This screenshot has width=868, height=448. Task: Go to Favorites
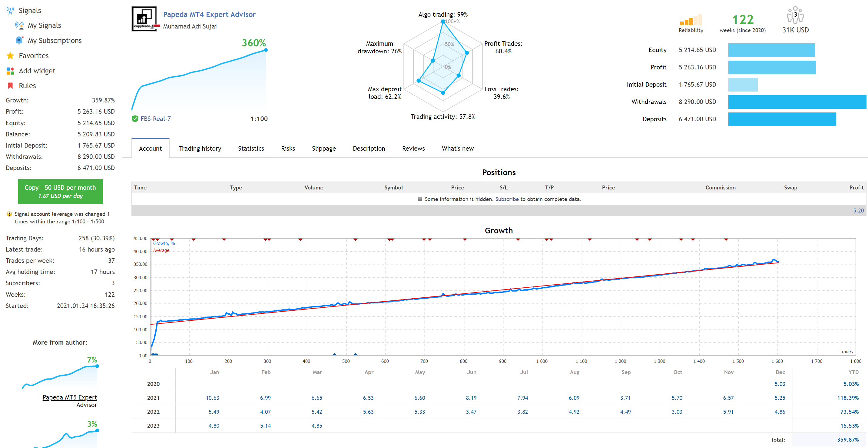coord(34,56)
